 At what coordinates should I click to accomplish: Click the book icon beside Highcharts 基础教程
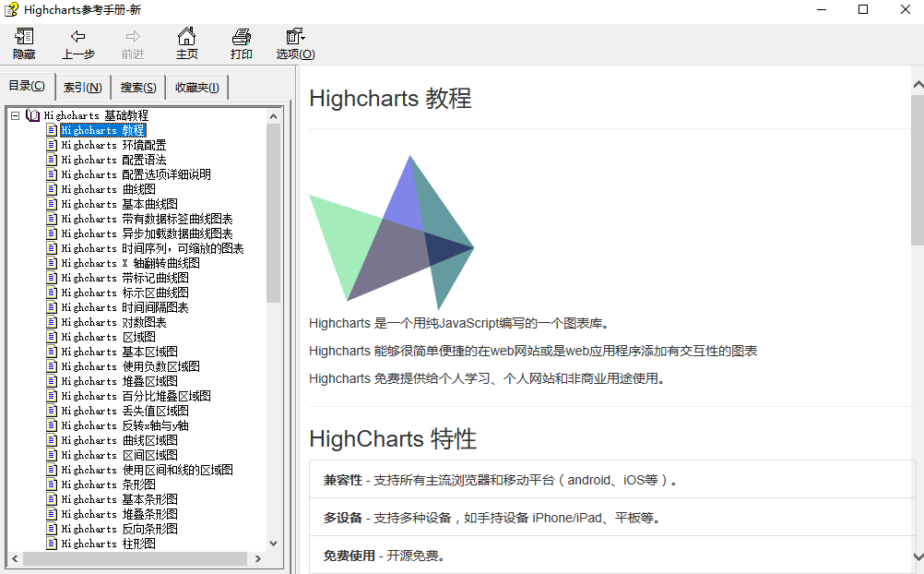pyautogui.click(x=32, y=114)
